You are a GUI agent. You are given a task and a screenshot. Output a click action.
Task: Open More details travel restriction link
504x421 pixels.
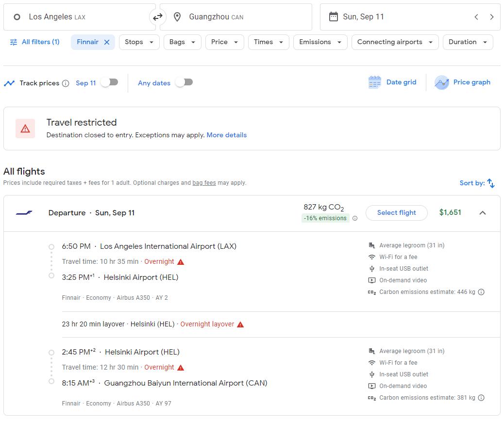[x=226, y=135]
